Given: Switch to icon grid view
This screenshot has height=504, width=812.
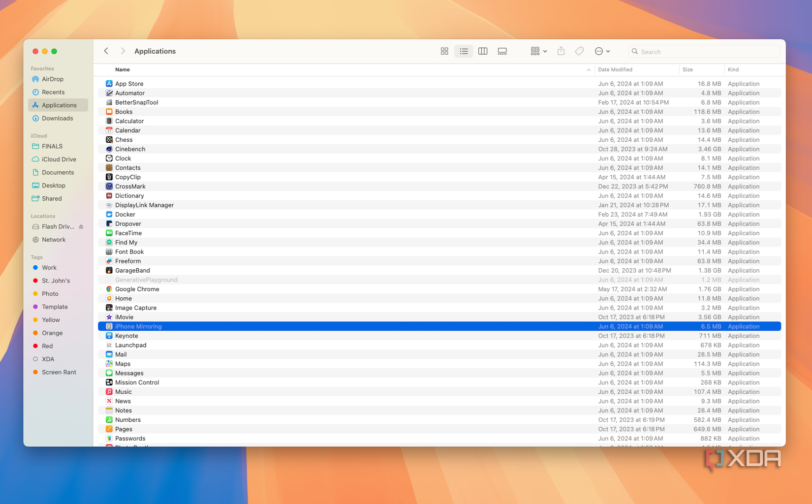Looking at the screenshot, I should point(444,51).
